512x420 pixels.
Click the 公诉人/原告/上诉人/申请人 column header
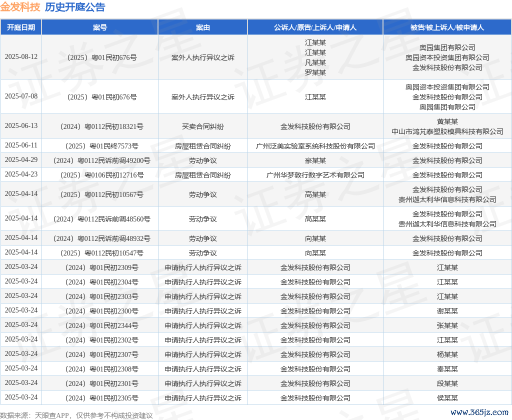315,27
